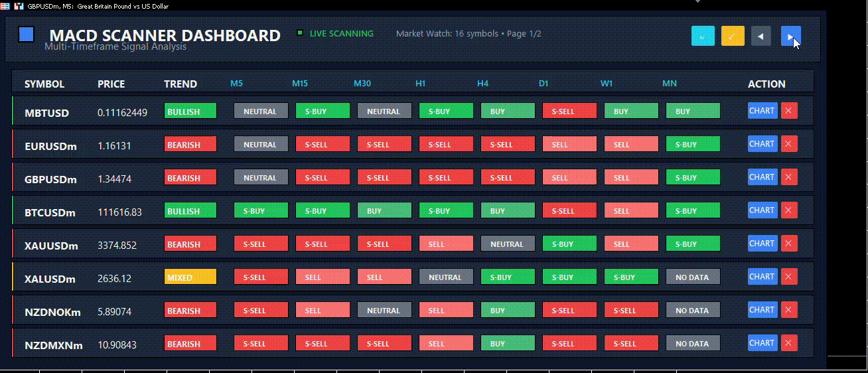Screen dimensions: 868x373
Task: Click the W1 timeframe column header
Action: click(x=607, y=84)
